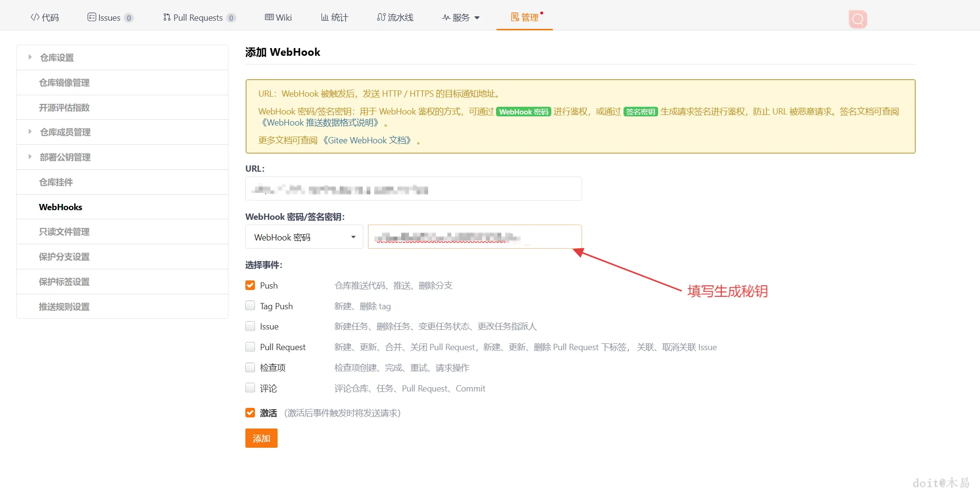Open the search icon at top right
This screenshot has width=980, height=492.
[857, 19]
